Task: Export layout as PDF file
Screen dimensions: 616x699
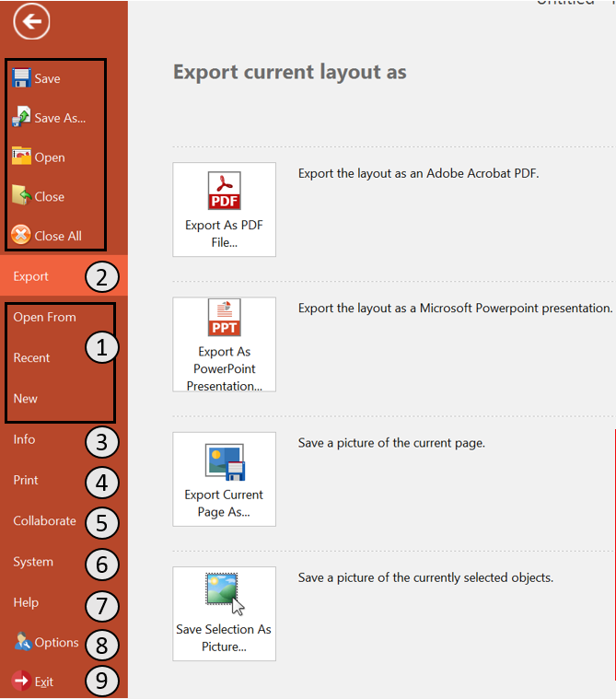Action: click(x=224, y=209)
